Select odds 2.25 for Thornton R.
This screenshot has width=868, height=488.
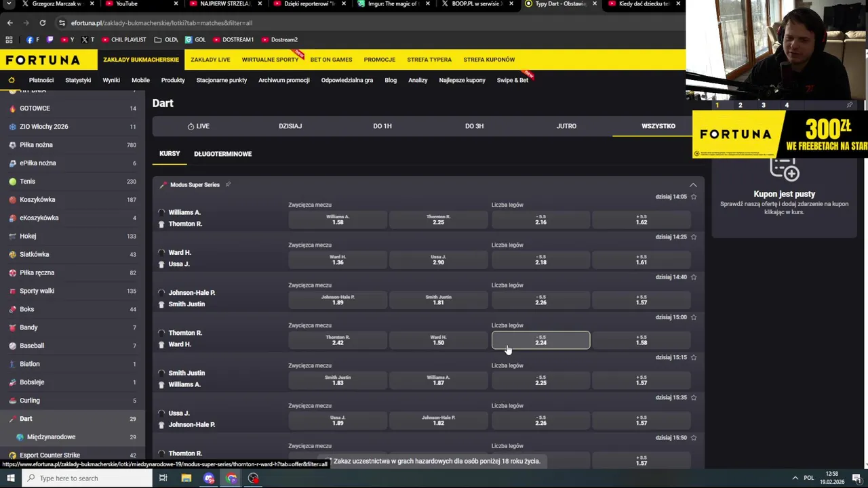pyautogui.click(x=438, y=220)
